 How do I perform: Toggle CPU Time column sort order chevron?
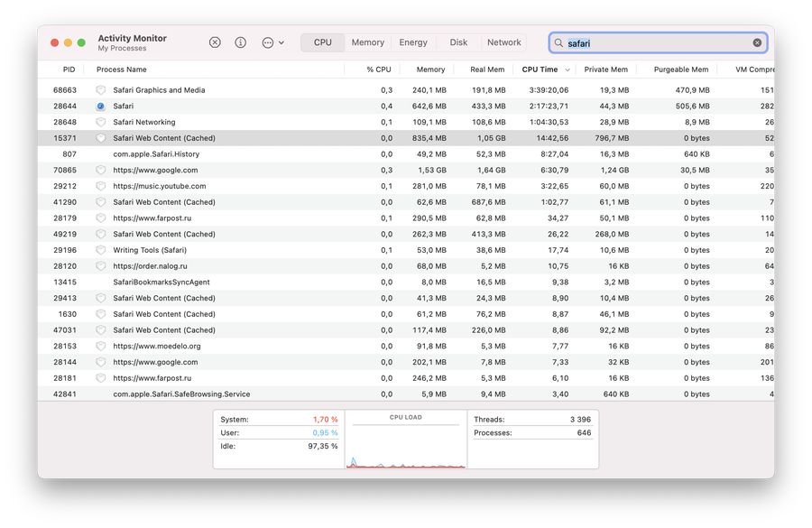(x=567, y=69)
